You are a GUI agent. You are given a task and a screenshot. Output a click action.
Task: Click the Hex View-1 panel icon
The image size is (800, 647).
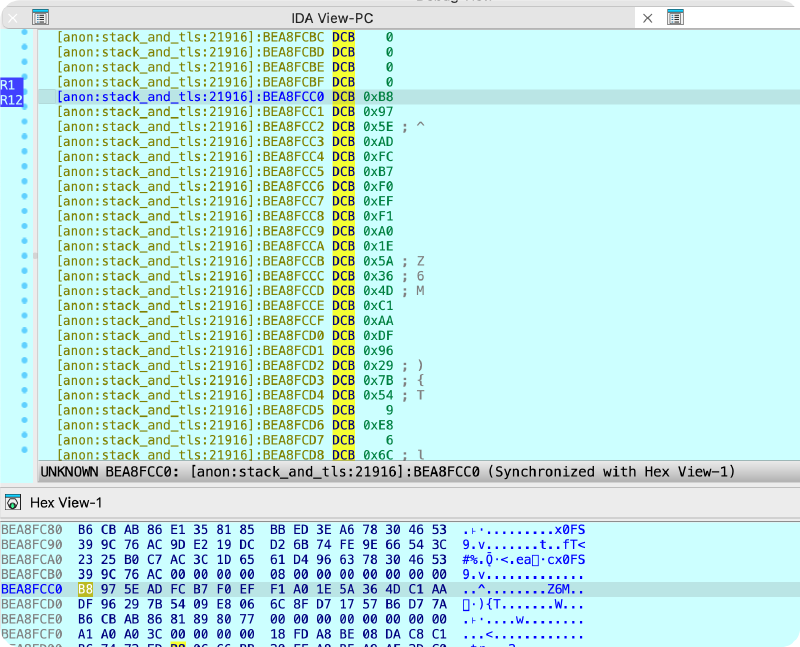14,502
